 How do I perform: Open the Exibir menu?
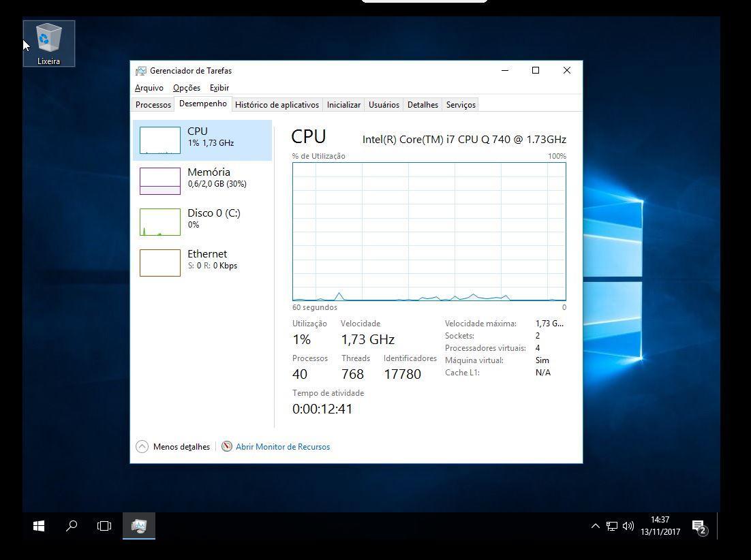(219, 88)
